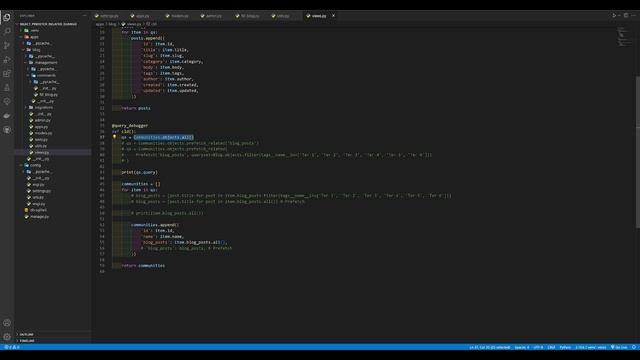Open the Run and Debug view
Viewport: 640px width, 360px height.
click(x=7, y=60)
